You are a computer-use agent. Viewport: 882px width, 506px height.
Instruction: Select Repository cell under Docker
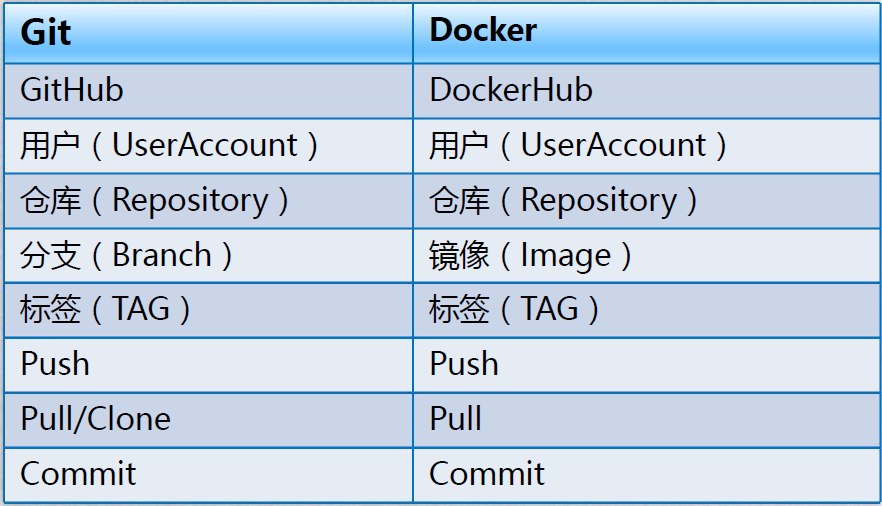click(x=563, y=201)
